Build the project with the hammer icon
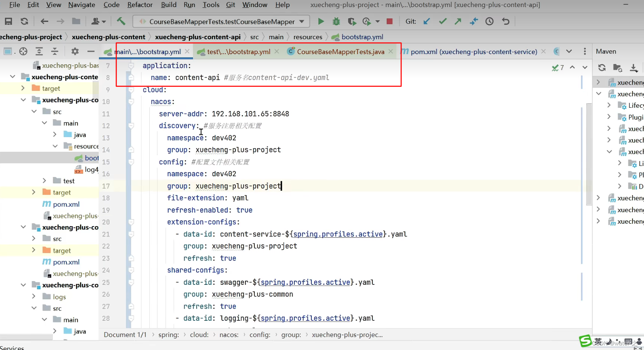 tap(121, 21)
